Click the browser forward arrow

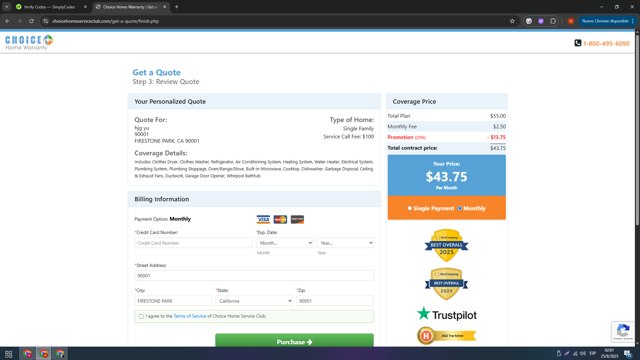point(19,21)
